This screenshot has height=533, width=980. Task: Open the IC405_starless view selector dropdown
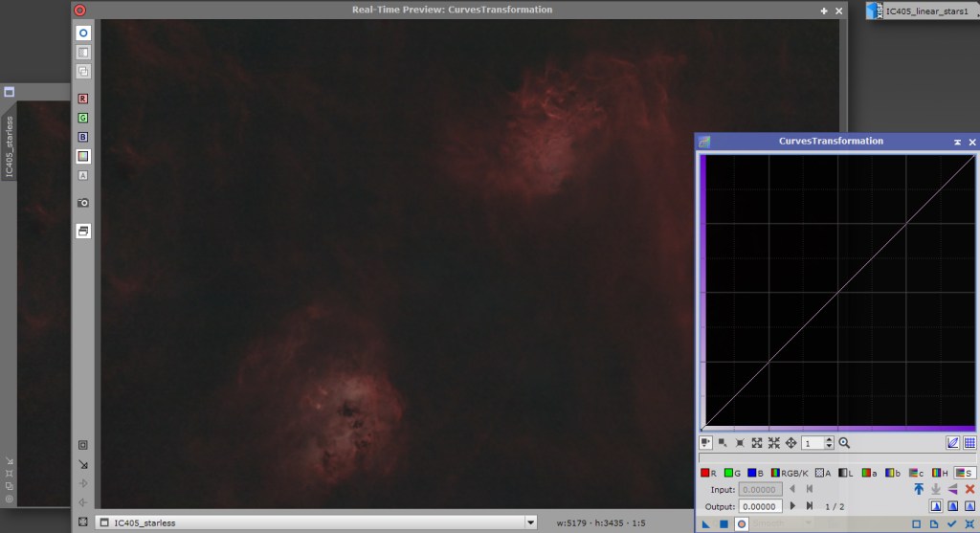[531, 522]
